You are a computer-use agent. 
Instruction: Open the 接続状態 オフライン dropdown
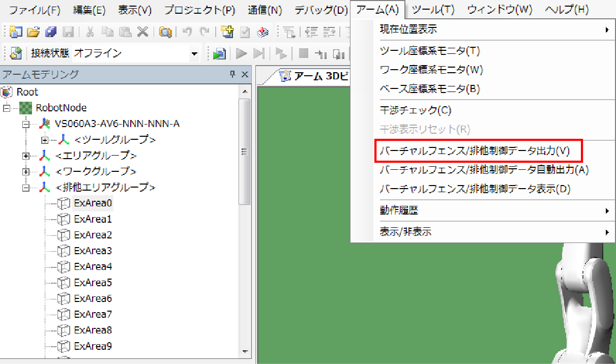[194, 53]
